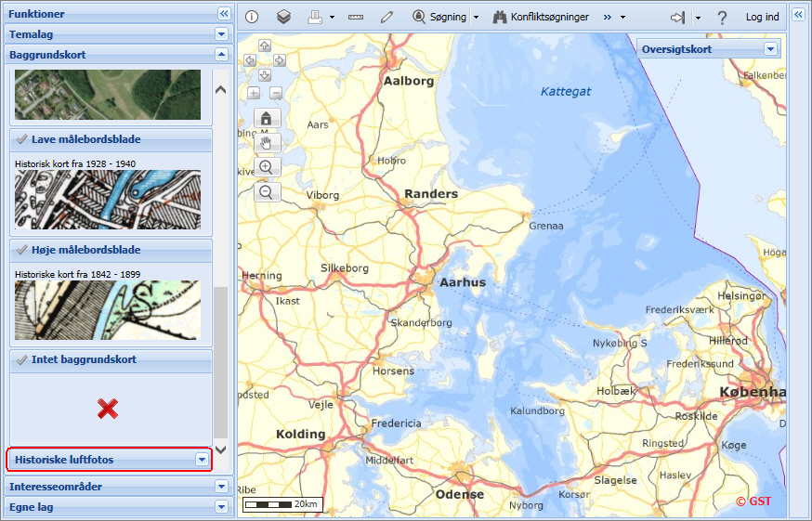The image size is (812, 521).
Task: Click the background list scroll up arrow
Action: coord(220,89)
